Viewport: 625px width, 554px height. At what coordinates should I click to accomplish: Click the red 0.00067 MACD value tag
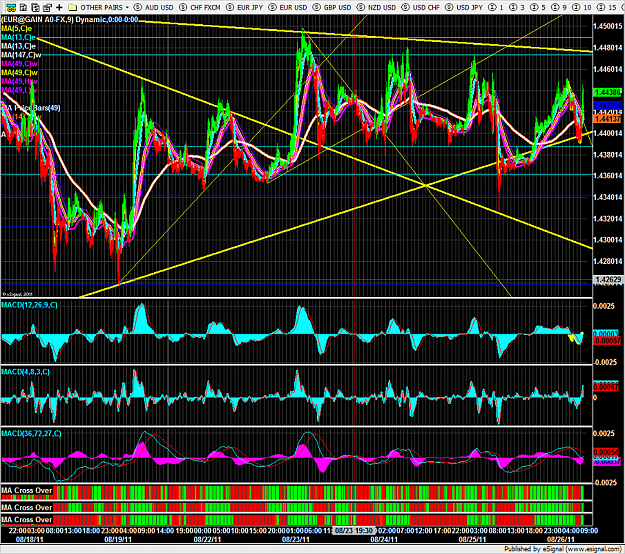(606, 387)
